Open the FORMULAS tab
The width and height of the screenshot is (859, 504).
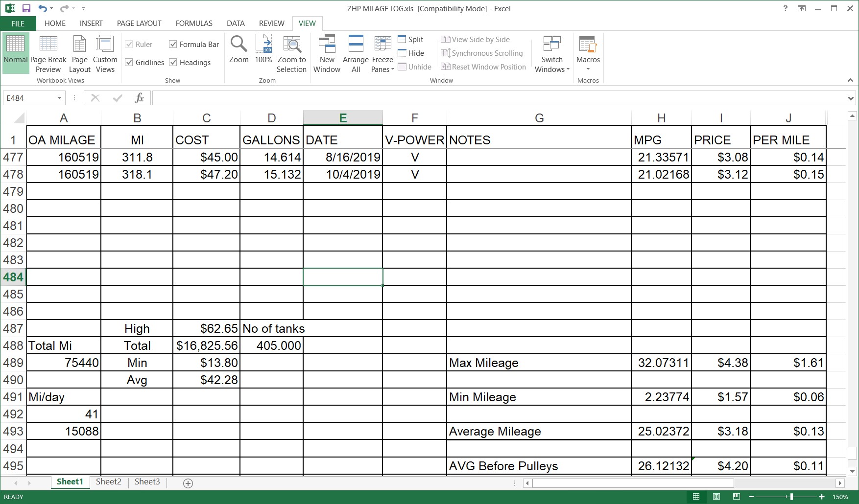[194, 23]
